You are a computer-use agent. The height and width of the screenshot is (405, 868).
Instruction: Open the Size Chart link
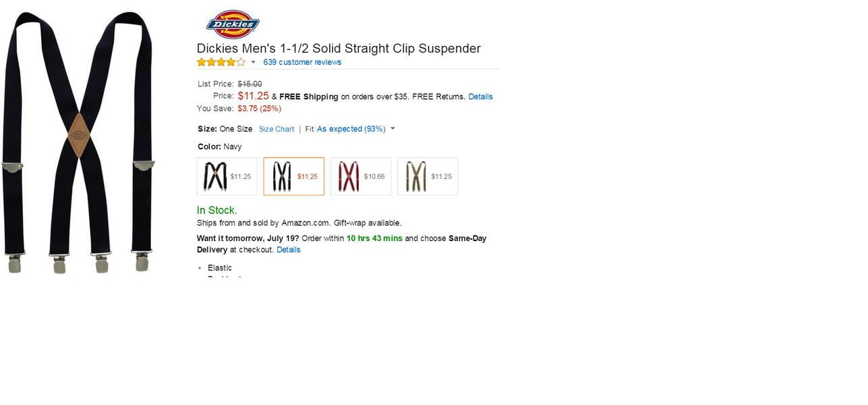coord(277,129)
